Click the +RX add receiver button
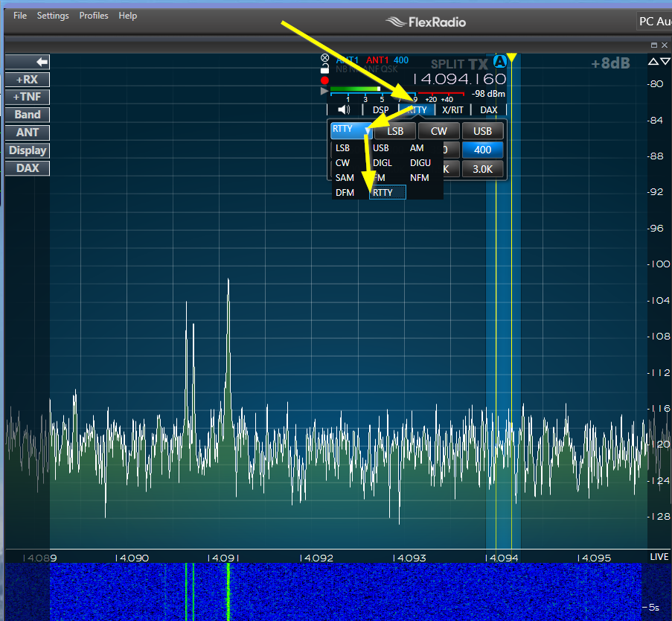The height and width of the screenshot is (621, 672). coord(28,79)
